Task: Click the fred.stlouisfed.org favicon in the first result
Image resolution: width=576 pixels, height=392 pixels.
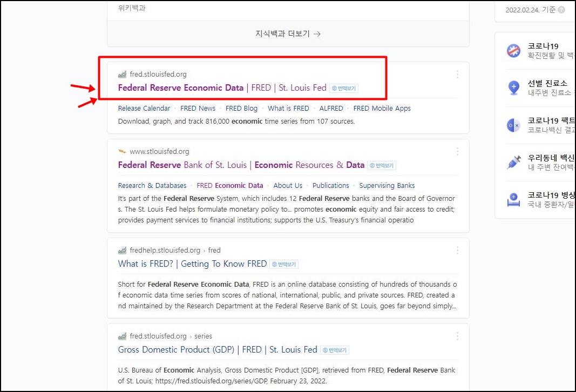Action: pos(123,74)
